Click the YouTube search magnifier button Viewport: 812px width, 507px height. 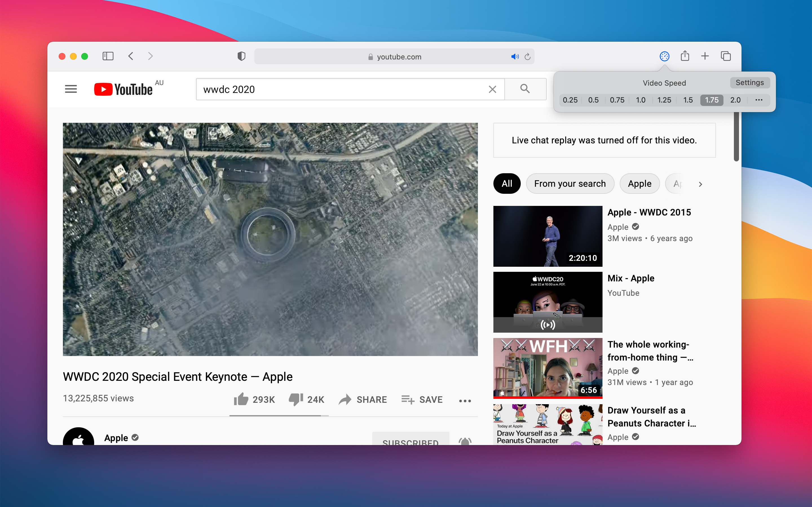coord(525,89)
